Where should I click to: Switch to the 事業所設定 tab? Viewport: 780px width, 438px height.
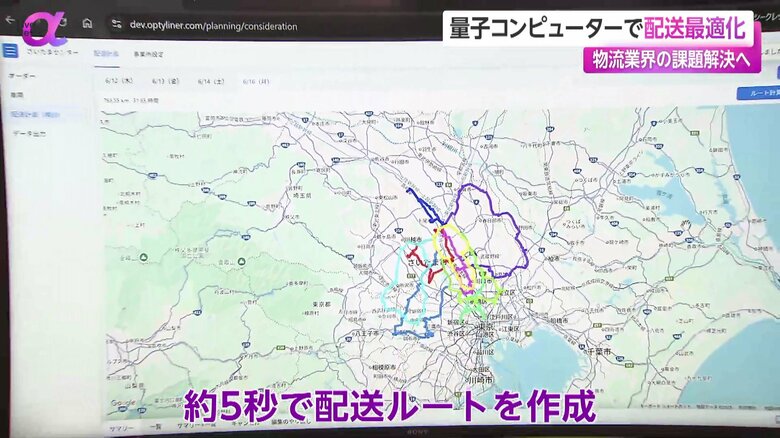(x=148, y=54)
